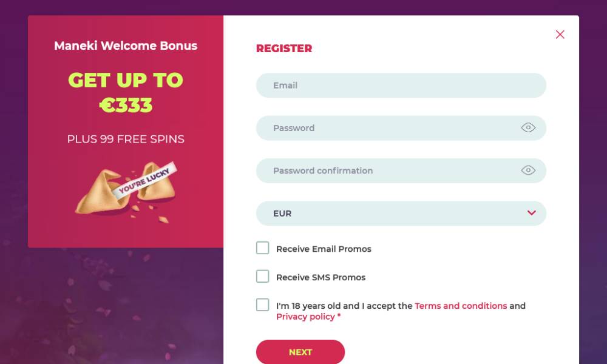
Task: Open the EUR currency dropdown
Action: pos(401,213)
